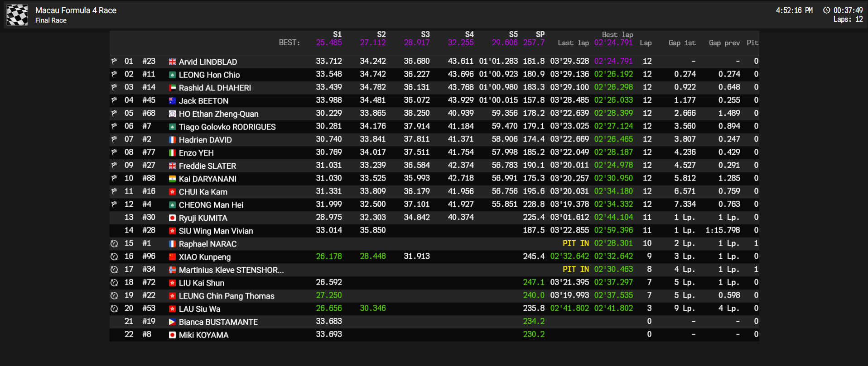The width and height of the screenshot is (868, 366).
Task: Click the stopped status icon for XIAO Kunpeng
Action: [x=114, y=257]
